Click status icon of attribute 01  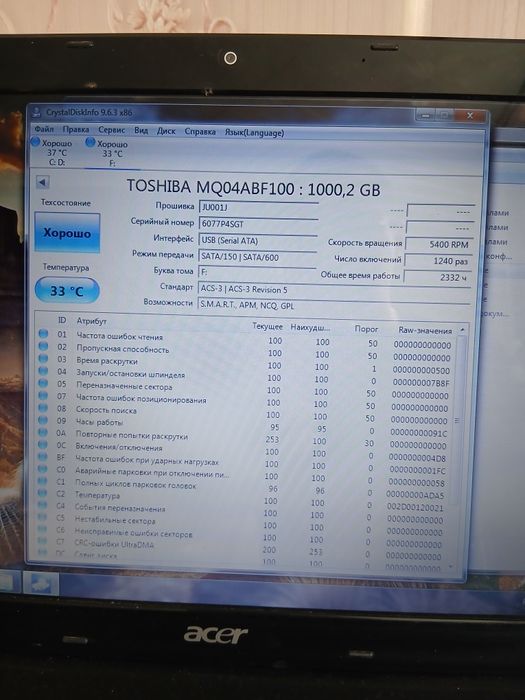pos(43,333)
